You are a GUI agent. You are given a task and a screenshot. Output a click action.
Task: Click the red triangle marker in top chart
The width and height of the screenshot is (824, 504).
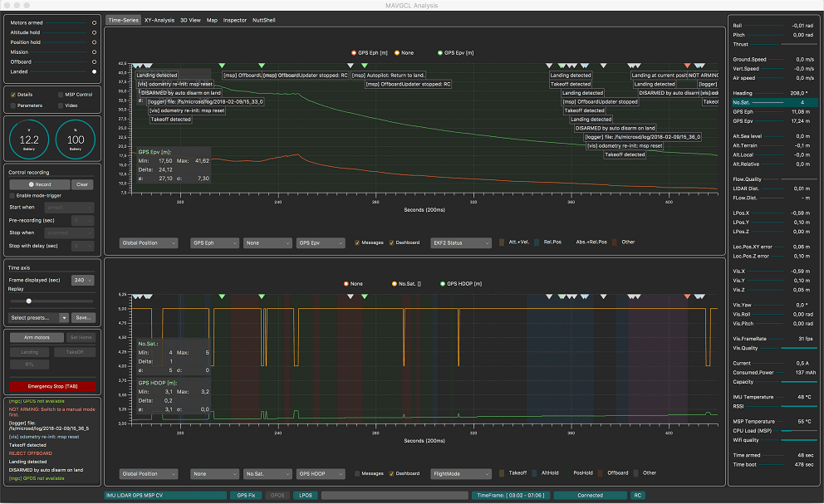687,66
